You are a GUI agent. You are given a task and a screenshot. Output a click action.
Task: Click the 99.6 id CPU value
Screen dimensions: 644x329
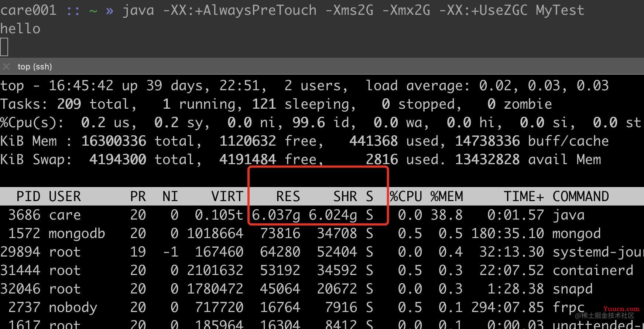tap(308, 122)
